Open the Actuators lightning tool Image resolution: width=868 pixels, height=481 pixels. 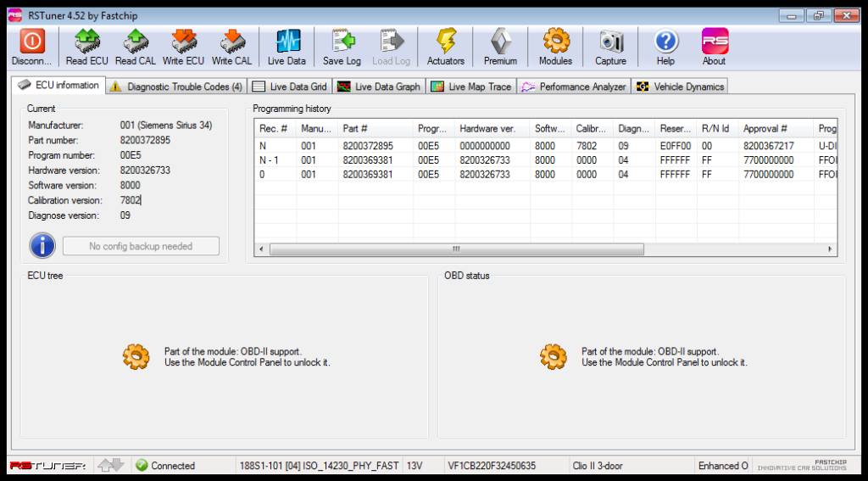(x=446, y=42)
